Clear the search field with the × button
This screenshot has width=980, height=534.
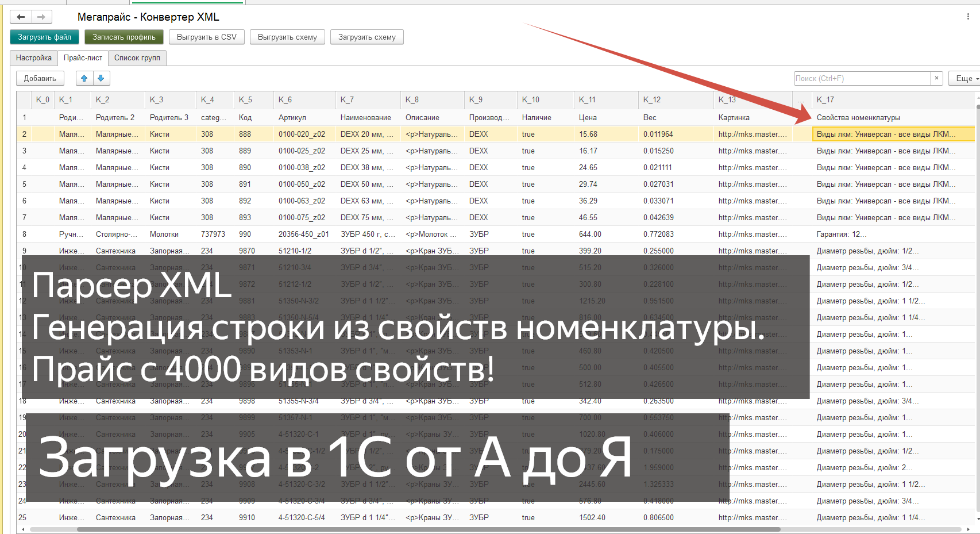tap(937, 78)
